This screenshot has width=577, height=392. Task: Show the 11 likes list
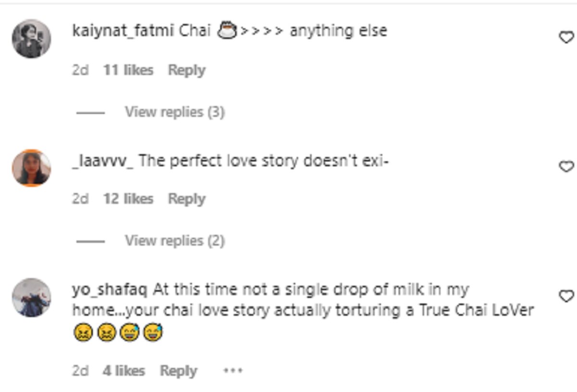pos(128,70)
